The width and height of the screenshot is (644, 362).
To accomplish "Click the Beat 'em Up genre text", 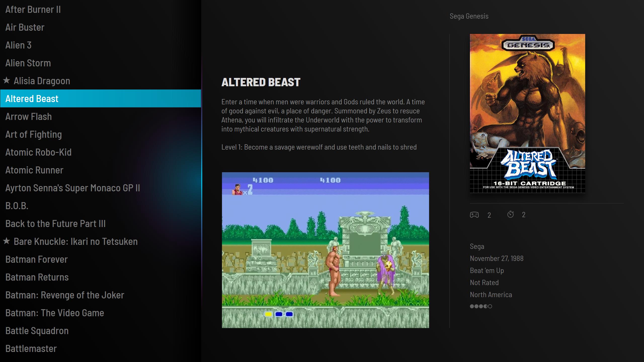I will [x=487, y=270].
